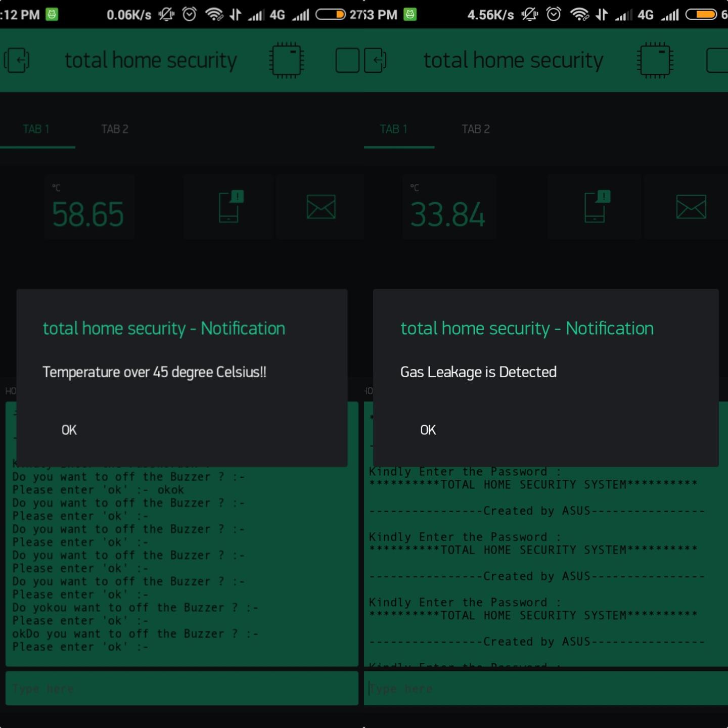Tap the notification phone widget beside 33.84
This screenshot has height=728, width=728.
coord(595,206)
